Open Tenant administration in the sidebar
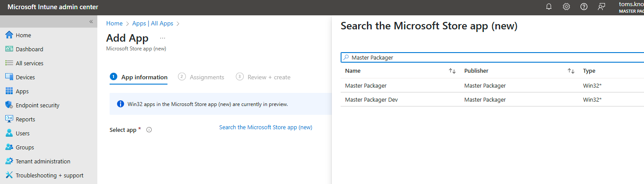The height and width of the screenshot is (184, 644). [x=43, y=161]
